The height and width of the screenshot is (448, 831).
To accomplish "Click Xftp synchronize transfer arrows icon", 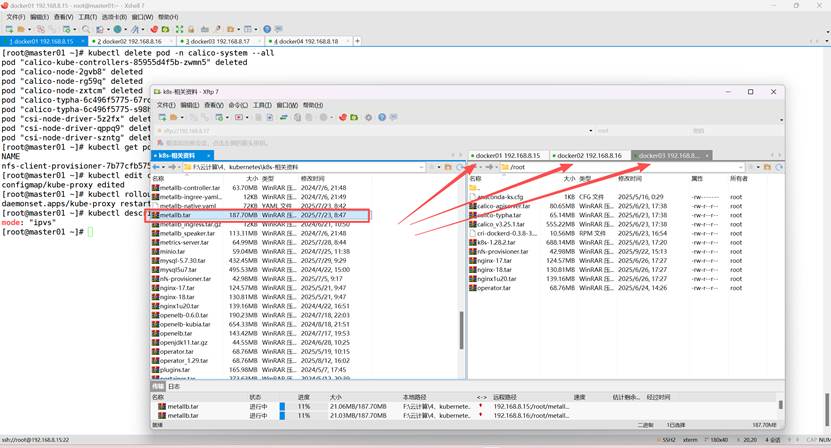I will point(284,117).
